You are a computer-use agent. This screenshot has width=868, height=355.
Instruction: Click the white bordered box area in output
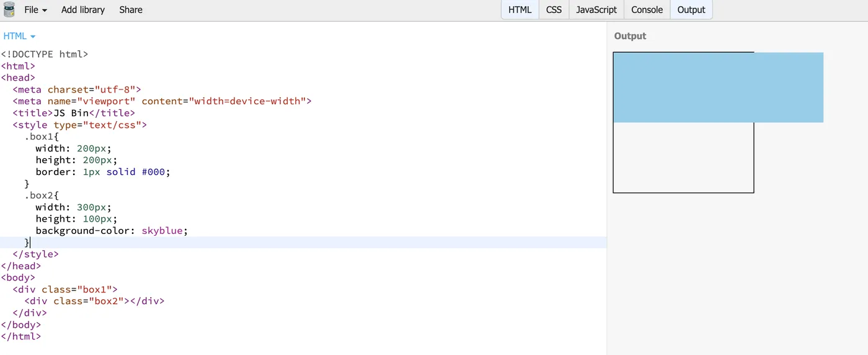pos(683,158)
